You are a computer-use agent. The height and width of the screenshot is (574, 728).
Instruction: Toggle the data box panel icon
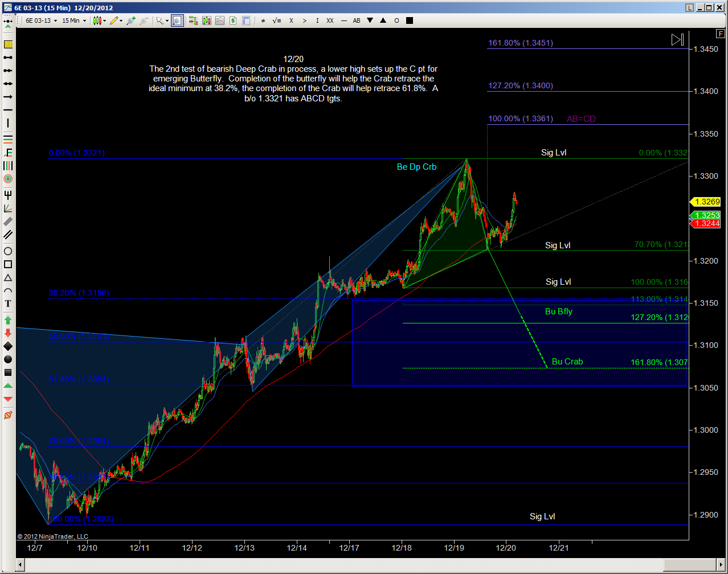click(246, 20)
